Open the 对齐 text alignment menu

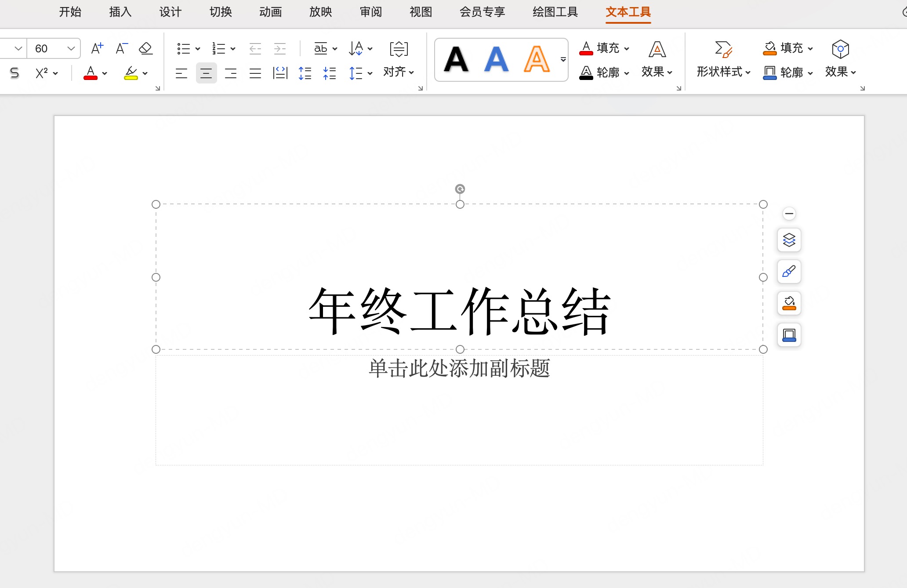(x=399, y=72)
